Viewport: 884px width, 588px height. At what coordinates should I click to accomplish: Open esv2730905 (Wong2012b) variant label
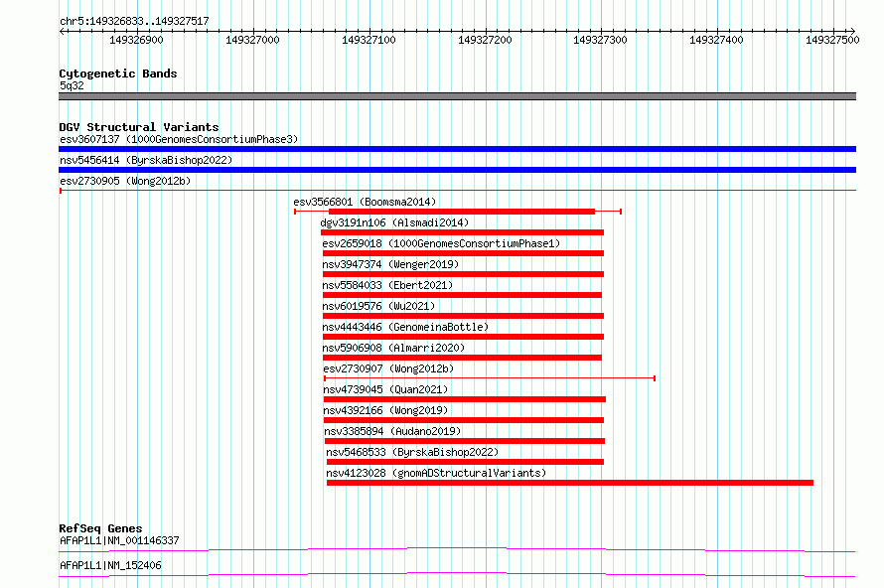click(125, 181)
